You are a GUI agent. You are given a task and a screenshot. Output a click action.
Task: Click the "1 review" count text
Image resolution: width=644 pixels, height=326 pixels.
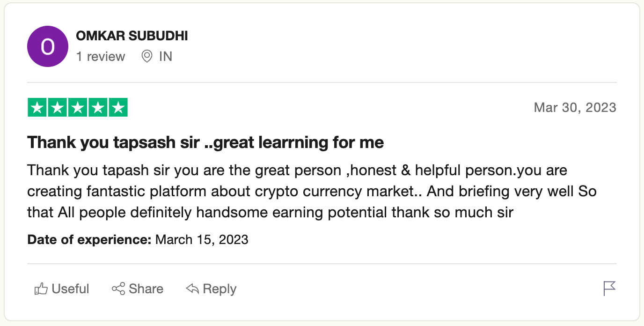click(x=101, y=57)
